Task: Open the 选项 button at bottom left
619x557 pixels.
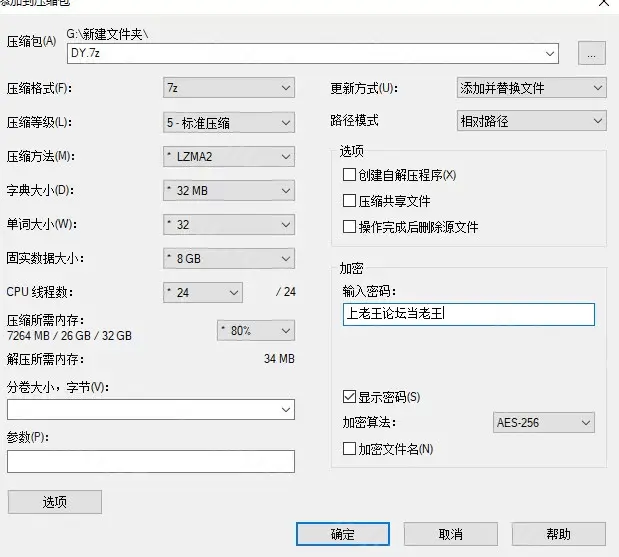Action: click(x=54, y=501)
